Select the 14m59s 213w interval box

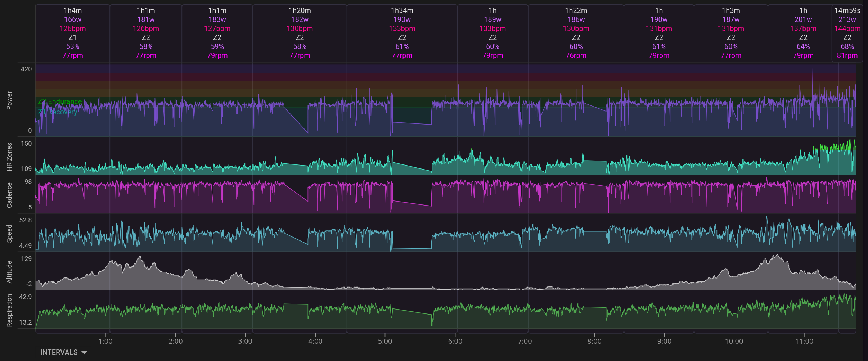(x=847, y=33)
